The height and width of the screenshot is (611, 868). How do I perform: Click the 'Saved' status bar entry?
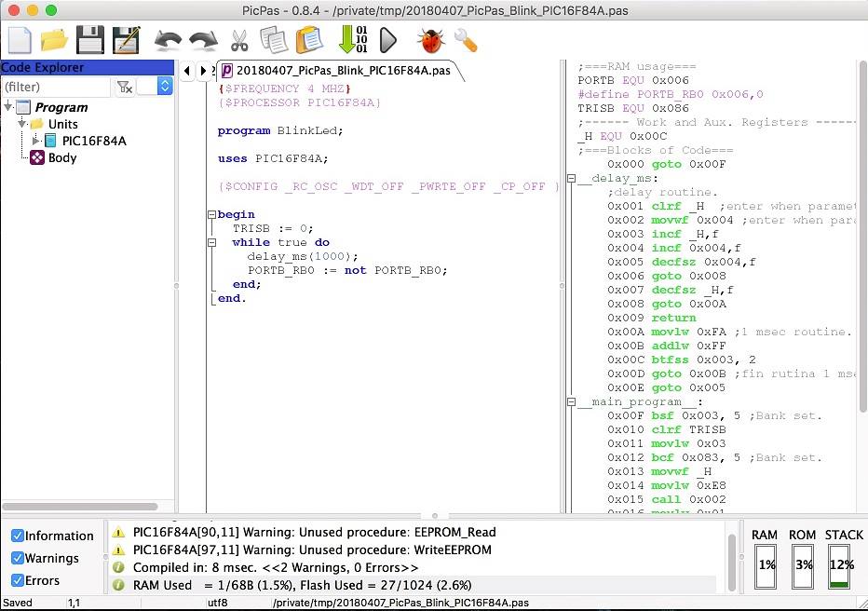coord(17,603)
